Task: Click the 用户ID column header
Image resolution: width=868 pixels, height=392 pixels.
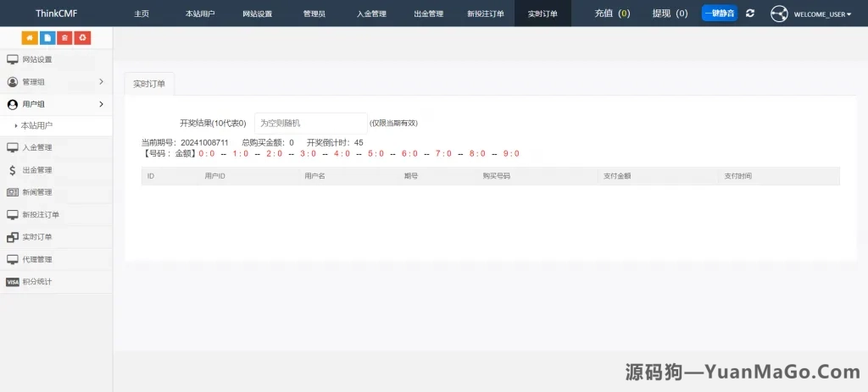Action: coord(214,176)
